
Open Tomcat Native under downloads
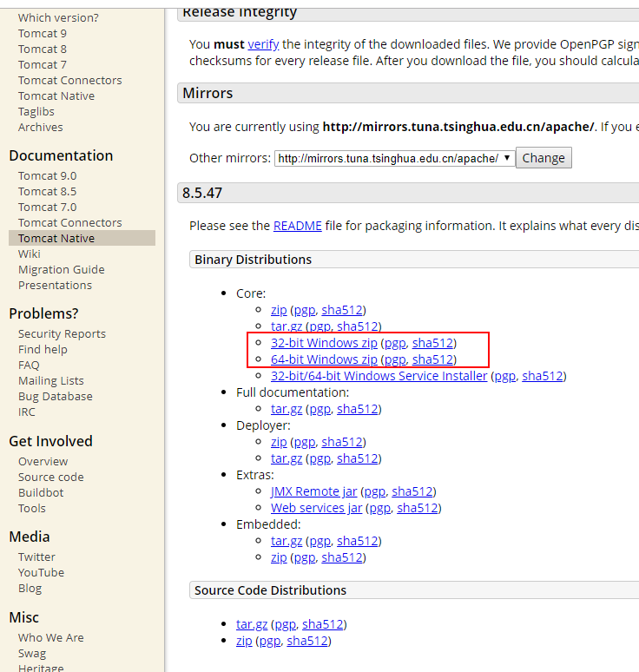pyautogui.click(x=56, y=96)
